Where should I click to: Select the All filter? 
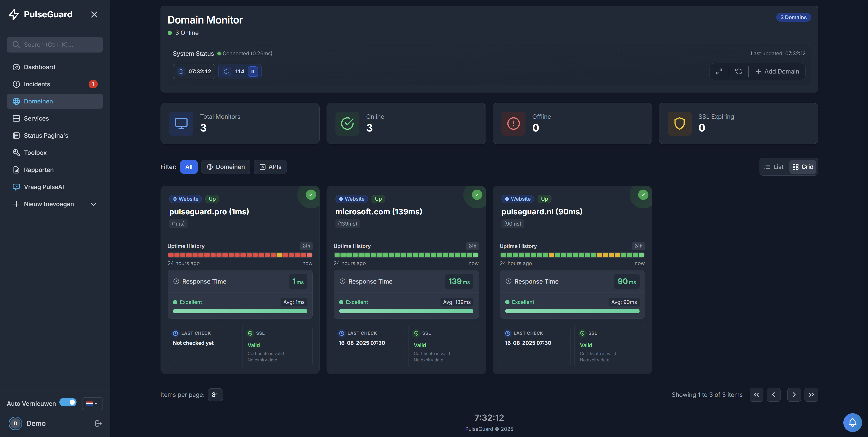[189, 167]
